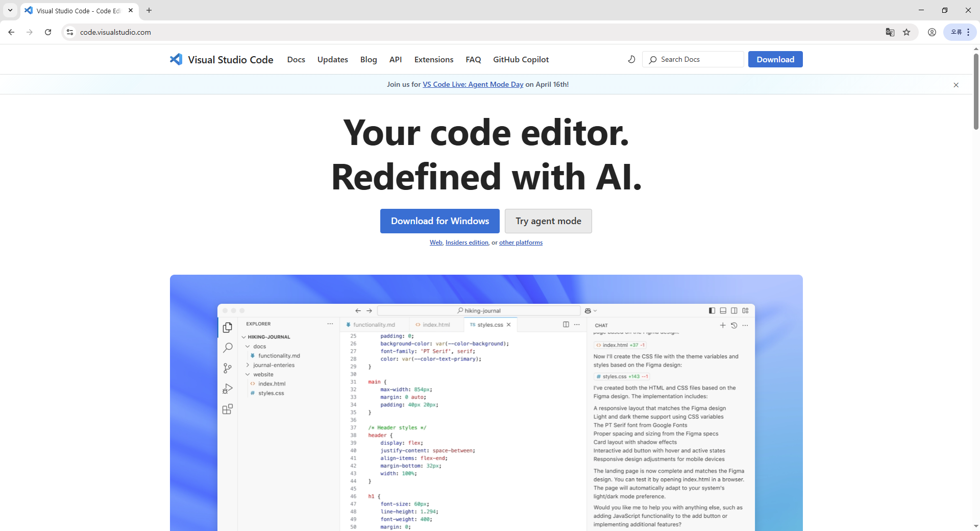Screen dimensions: 980x531
Task: Close the Visual Studio Code browser tab
Action: click(131, 10)
